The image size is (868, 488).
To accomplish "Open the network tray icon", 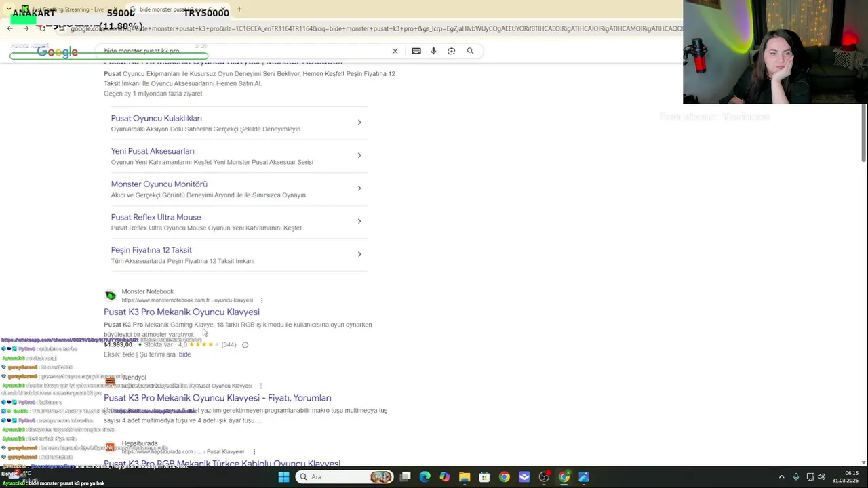I will [810, 477].
